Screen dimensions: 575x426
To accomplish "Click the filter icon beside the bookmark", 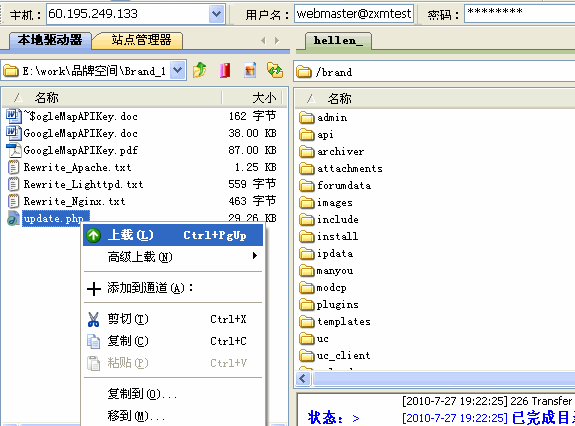I will click(250, 70).
